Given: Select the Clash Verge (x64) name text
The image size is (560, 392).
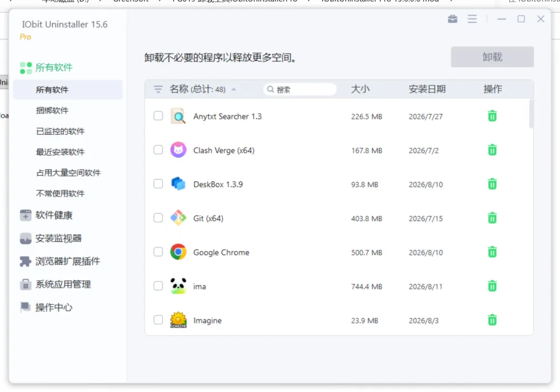Looking at the screenshot, I should pyautogui.click(x=224, y=150).
